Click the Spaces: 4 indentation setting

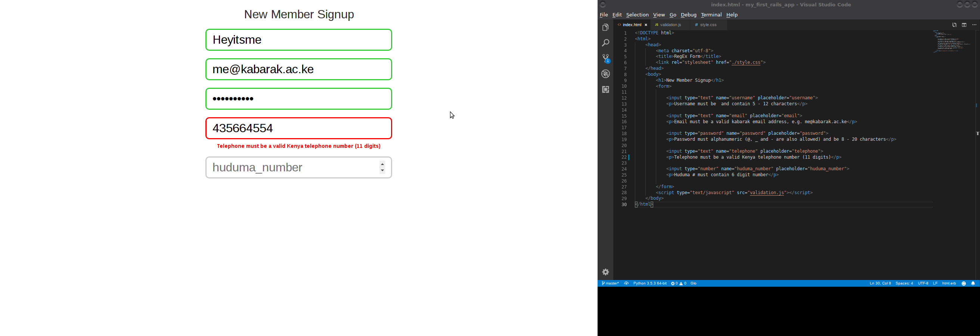904,284
